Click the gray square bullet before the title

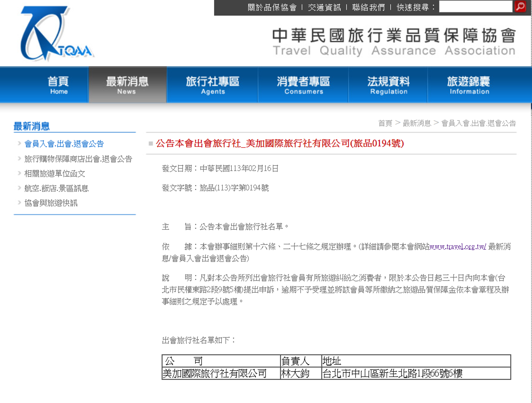click(x=151, y=144)
